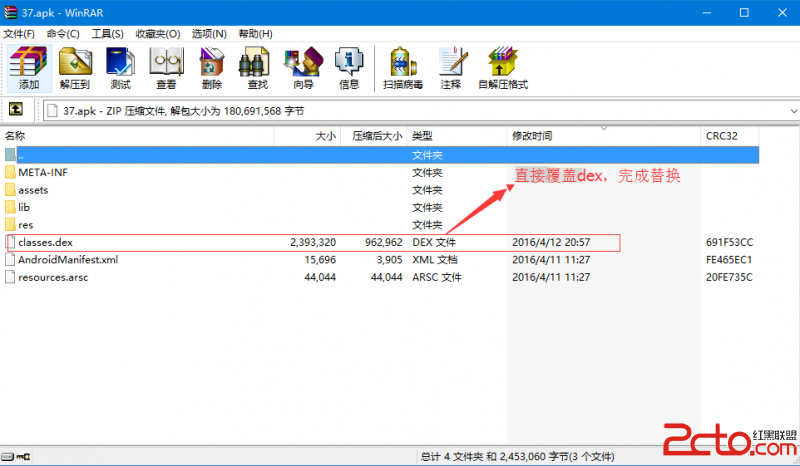Maximize the WinRAR window

[x=744, y=12]
